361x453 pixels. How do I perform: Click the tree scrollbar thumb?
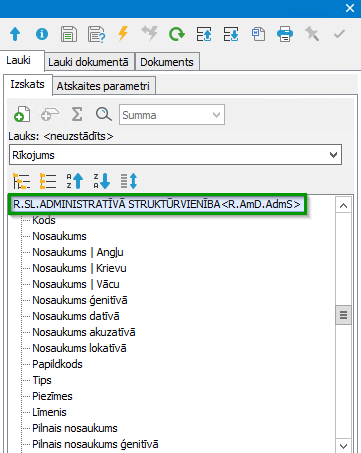click(x=343, y=315)
